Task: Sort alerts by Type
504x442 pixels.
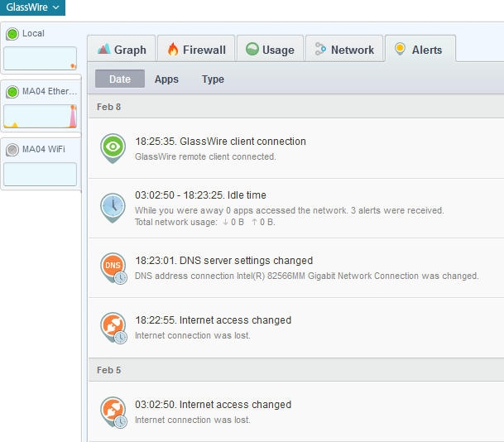Action: click(x=213, y=79)
